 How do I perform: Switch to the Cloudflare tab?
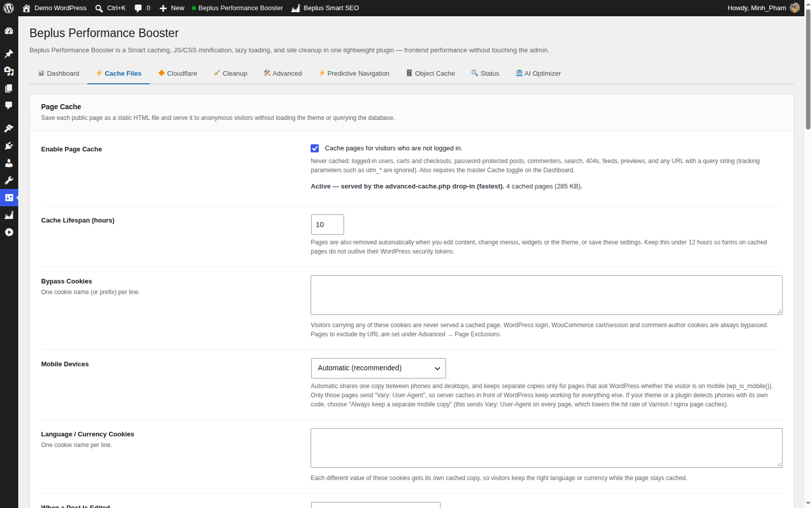(x=178, y=74)
